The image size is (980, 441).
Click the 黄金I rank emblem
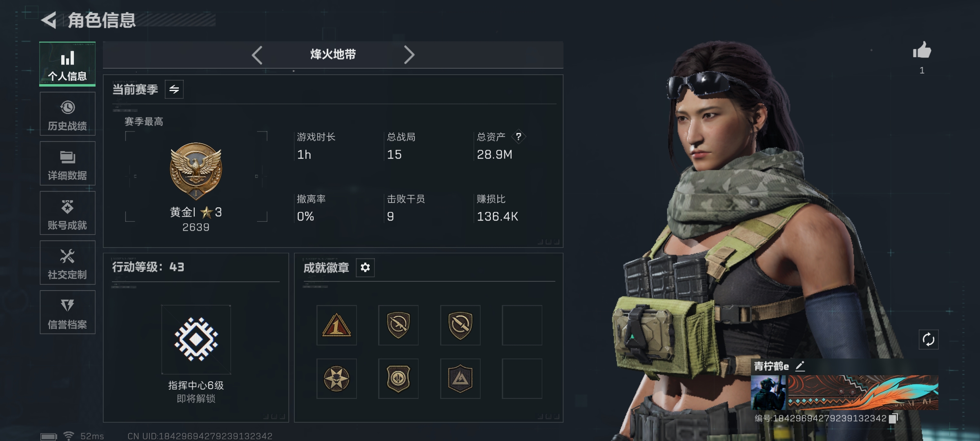[x=196, y=171]
